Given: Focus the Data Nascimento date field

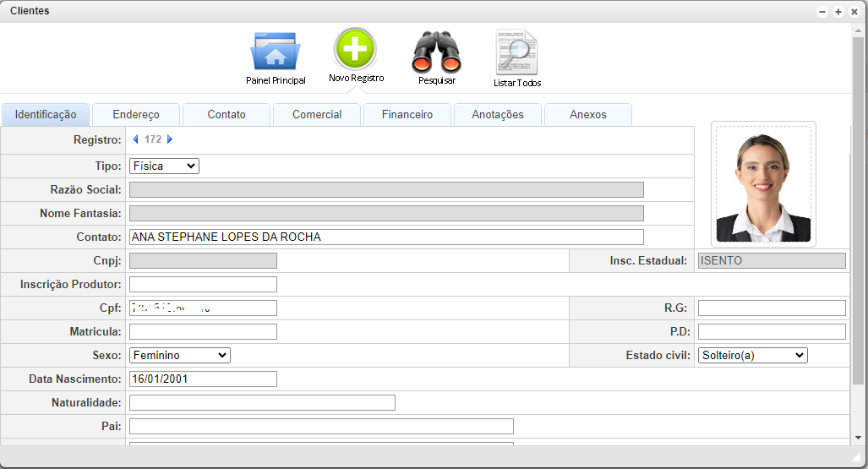Looking at the screenshot, I should click(x=203, y=379).
